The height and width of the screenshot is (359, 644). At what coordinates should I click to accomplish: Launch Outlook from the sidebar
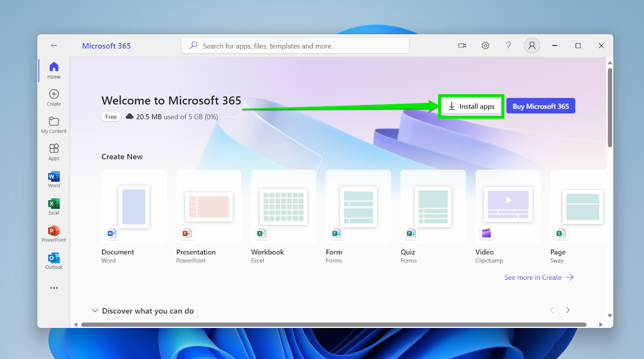pos(54,261)
